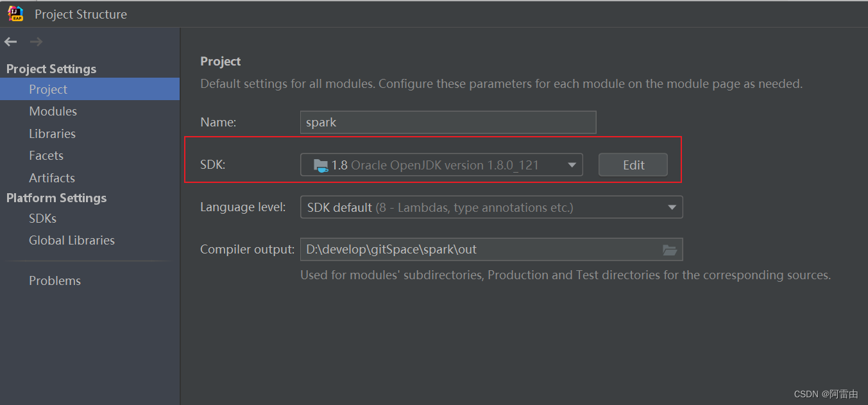This screenshot has width=868, height=405.
Task: Select Global Libraries under Platform Settings
Action: pyautogui.click(x=71, y=240)
